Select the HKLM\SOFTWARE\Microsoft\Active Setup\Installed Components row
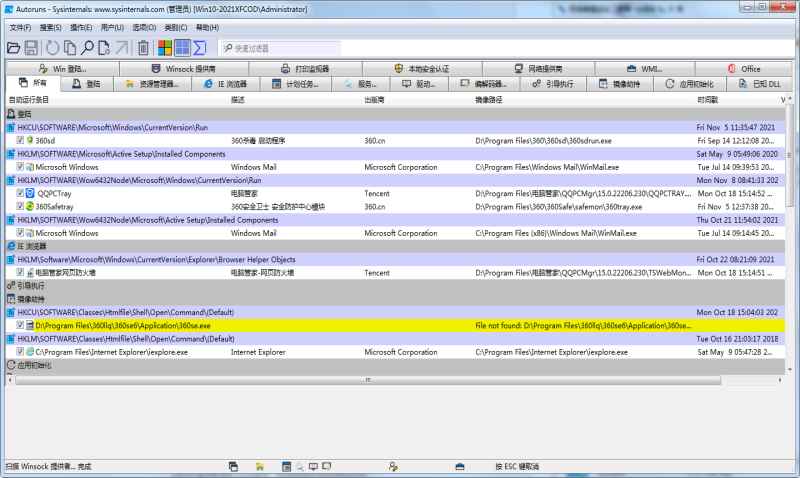 (x=395, y=154)
